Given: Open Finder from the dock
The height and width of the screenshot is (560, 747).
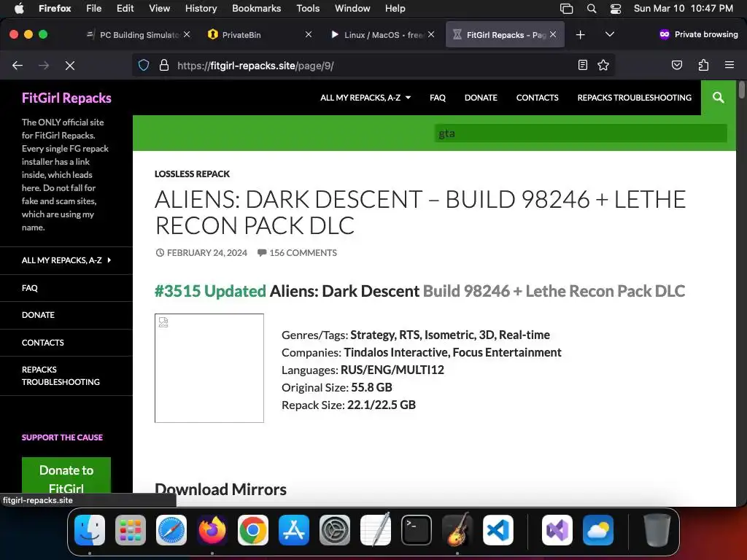Looking at the screenshot, I should coord(90,530).
